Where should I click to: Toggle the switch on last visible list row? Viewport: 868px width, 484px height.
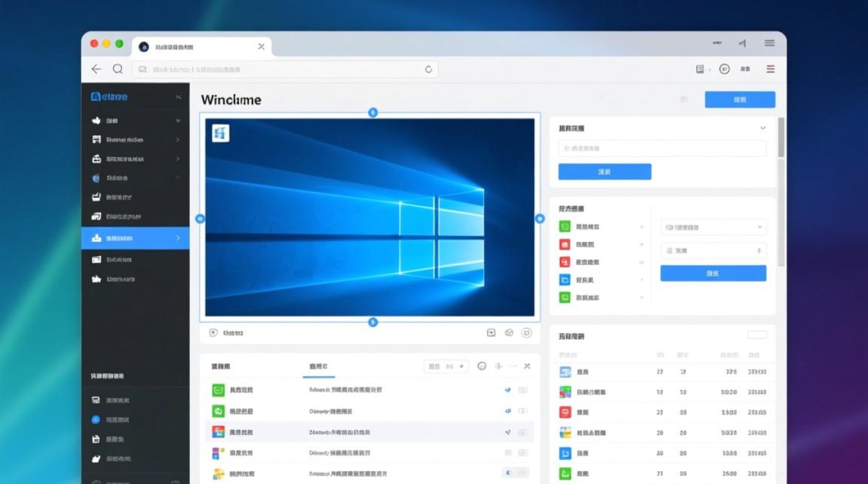click(517, 473)
